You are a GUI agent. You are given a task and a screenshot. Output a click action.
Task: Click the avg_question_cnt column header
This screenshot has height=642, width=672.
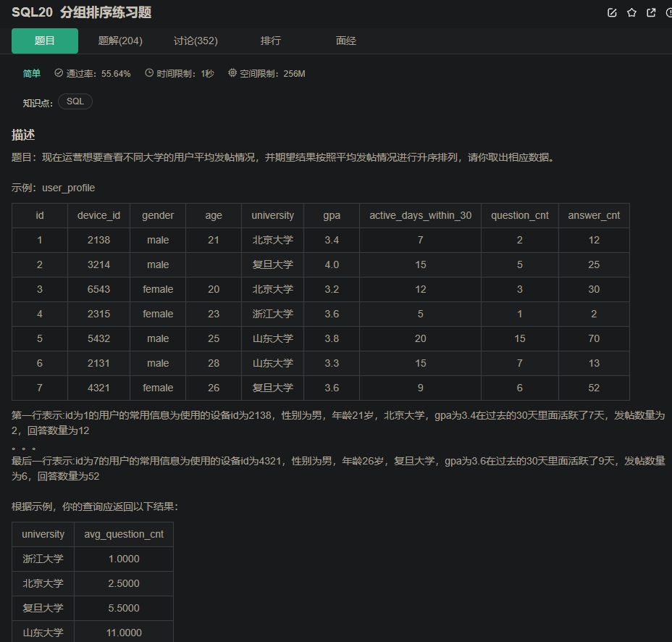tap(123, 534)
